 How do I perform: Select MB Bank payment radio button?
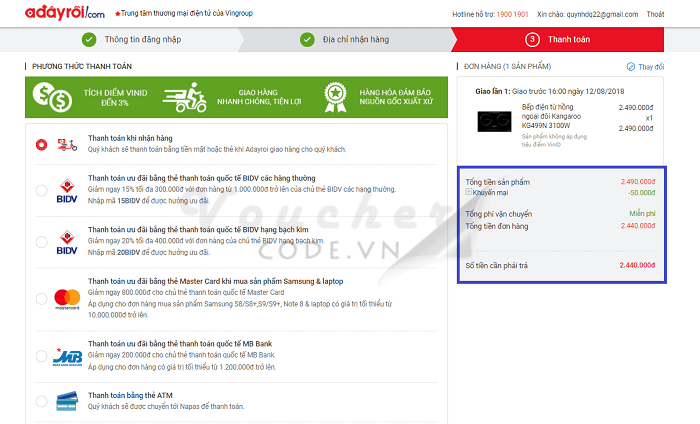click(x=42, y=356)
